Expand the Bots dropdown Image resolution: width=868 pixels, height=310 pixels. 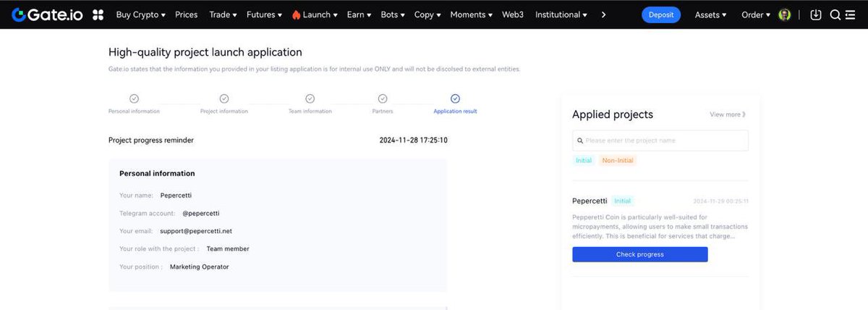pos(393,14)
